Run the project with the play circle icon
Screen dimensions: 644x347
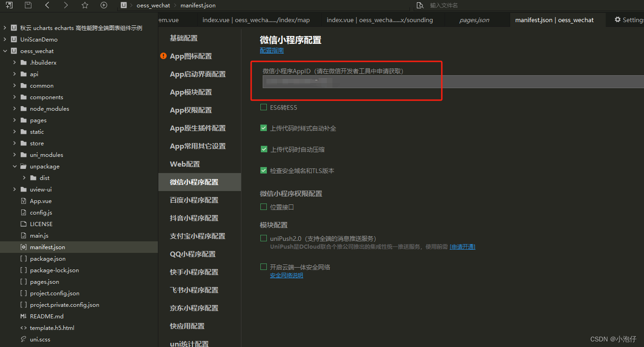[103, 5]
